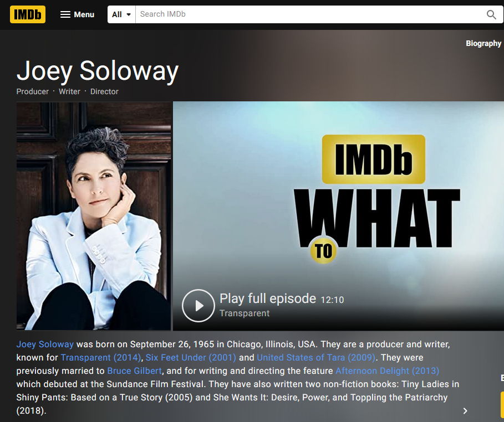
Task: Click the IMDb logo
Action: (28, 14)
